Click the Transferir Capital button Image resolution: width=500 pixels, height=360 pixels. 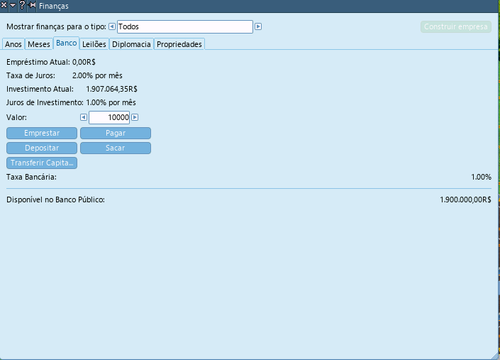coord(42,163)
